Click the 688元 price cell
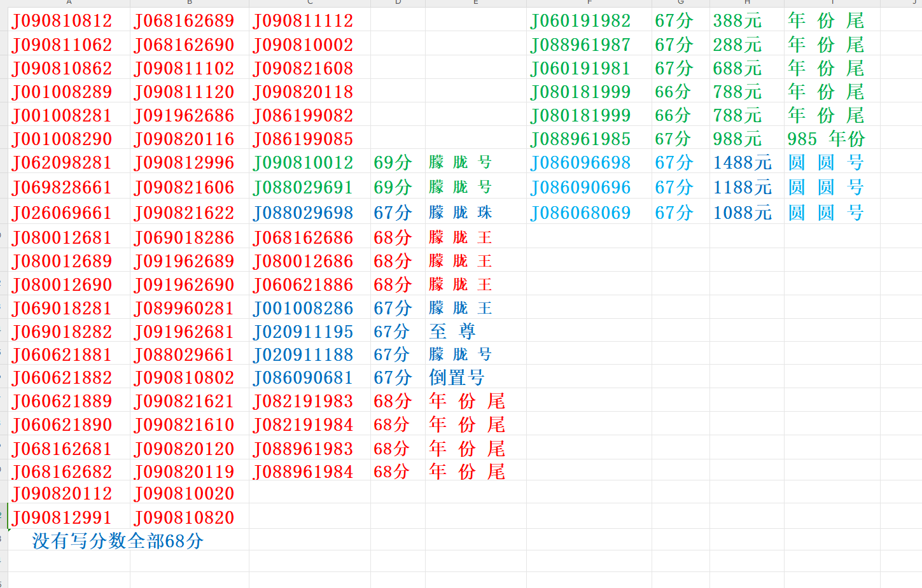Viewport: 922px width, 588px height. coord(737,69)
